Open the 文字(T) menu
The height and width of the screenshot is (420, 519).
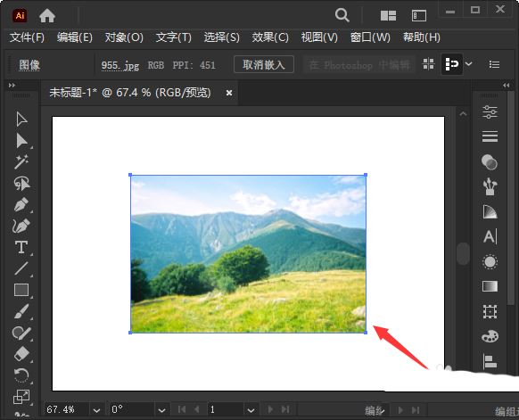[x=174, y=37]
